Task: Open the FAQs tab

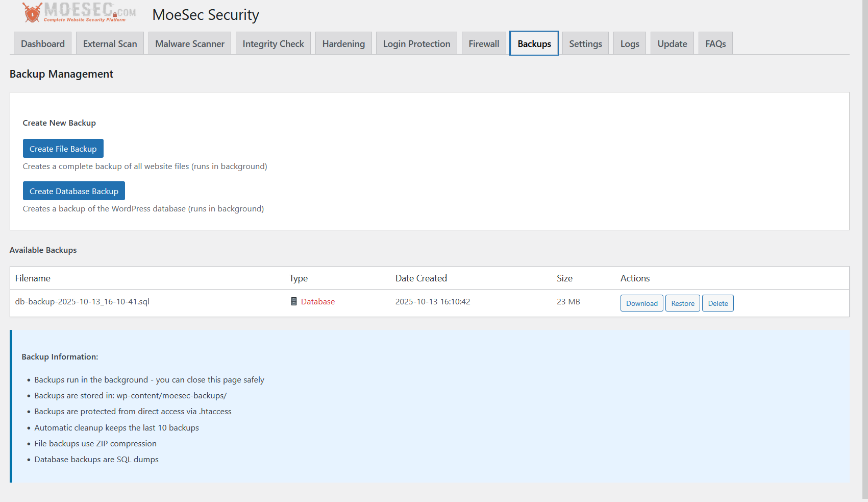Action: (x=715, y=43)
